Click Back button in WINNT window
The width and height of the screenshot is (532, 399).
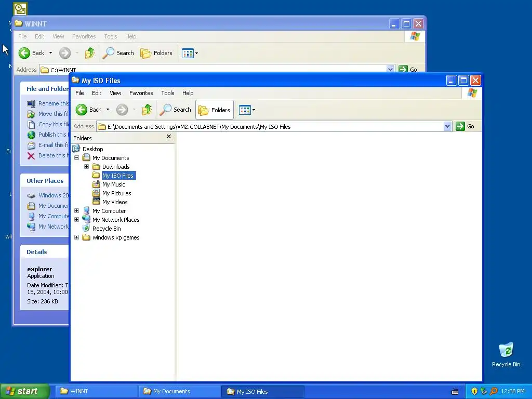31,53
